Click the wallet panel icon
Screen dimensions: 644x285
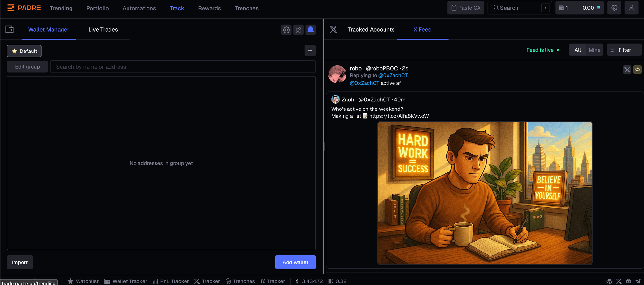(10, 29)
